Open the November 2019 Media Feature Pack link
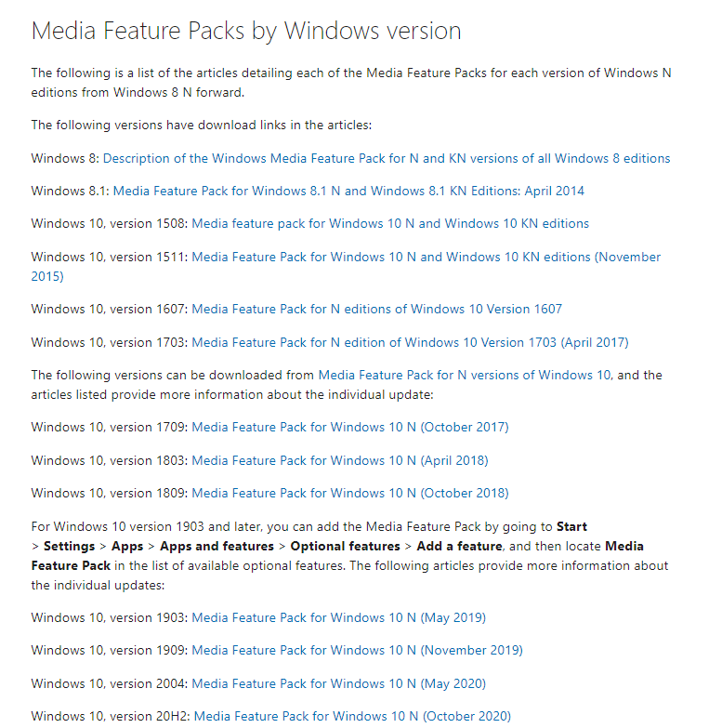Viewport: 722px width, 728px height. 357,650
